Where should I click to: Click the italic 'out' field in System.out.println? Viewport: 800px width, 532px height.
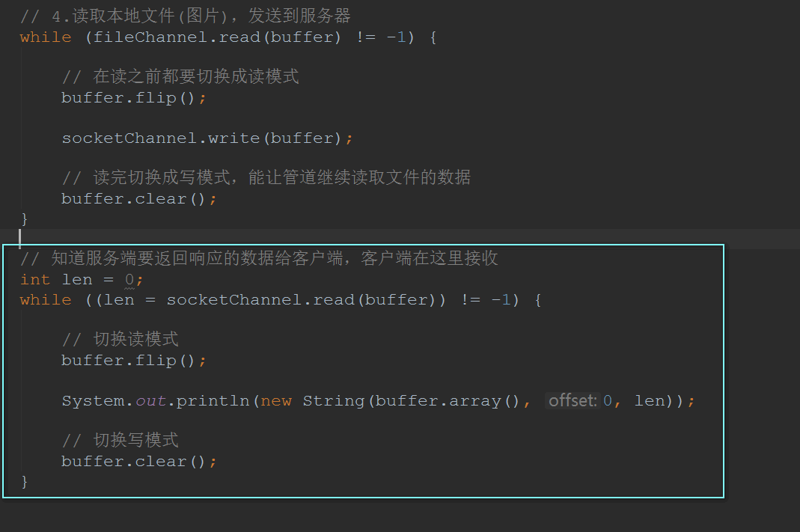150,401
